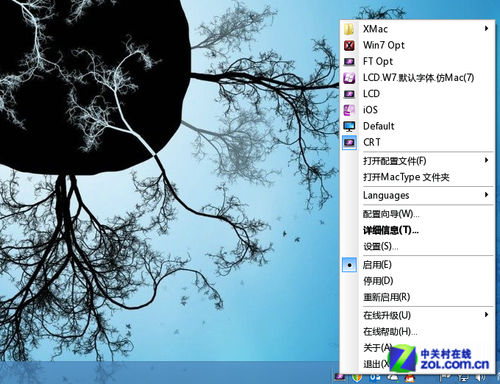Open the XMac folder profile entry

(x=417, y=29)
